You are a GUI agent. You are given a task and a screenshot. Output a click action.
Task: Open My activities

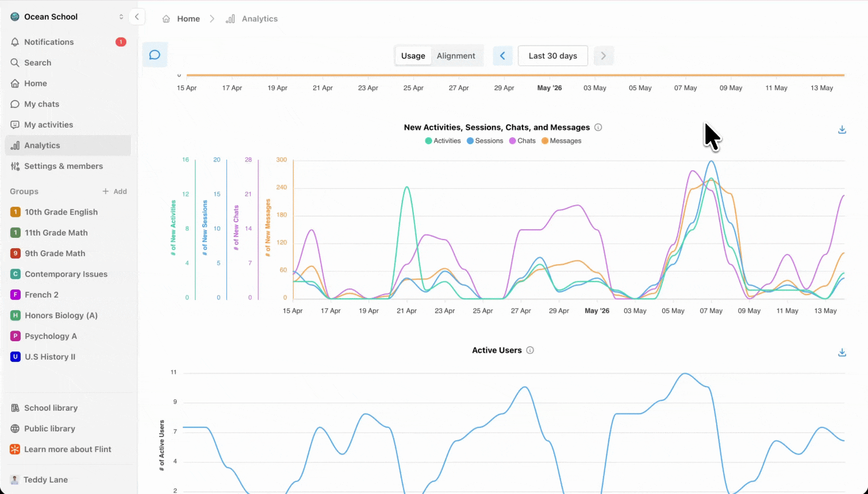[68, 124]
